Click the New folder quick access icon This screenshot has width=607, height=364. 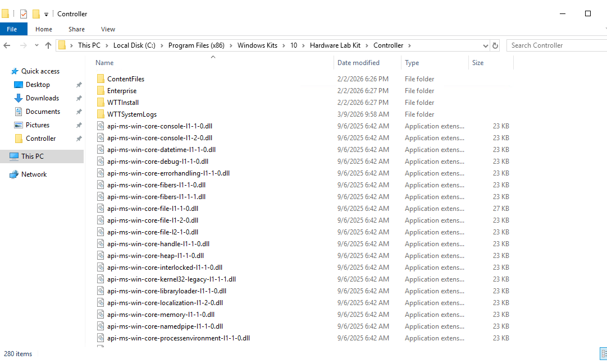tap(36, 14)
